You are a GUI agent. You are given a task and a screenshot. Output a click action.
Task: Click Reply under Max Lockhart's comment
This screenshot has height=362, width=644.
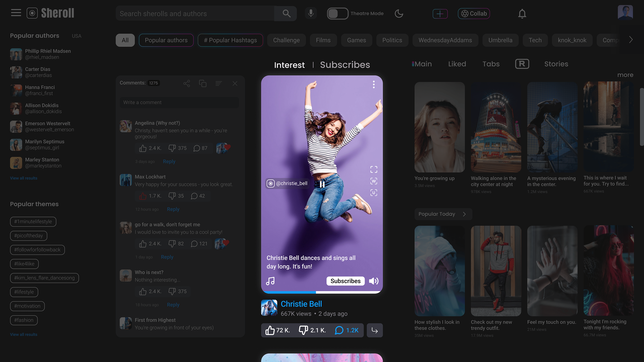173,209
